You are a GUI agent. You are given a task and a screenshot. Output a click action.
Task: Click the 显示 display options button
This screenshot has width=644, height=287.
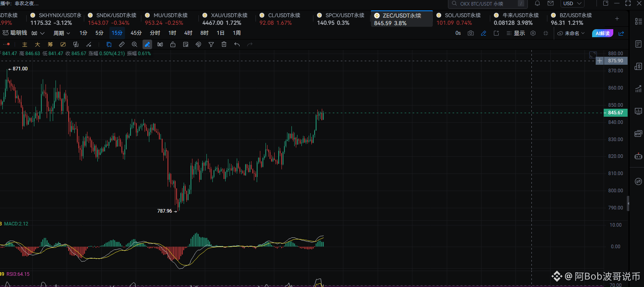[x=515, y=33]
